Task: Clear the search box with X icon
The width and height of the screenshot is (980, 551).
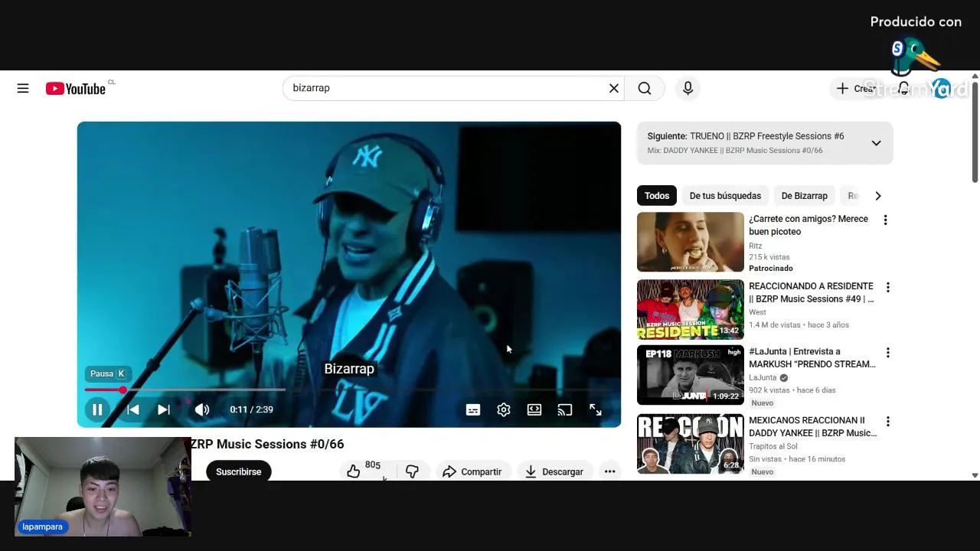Action: point(613,89)
